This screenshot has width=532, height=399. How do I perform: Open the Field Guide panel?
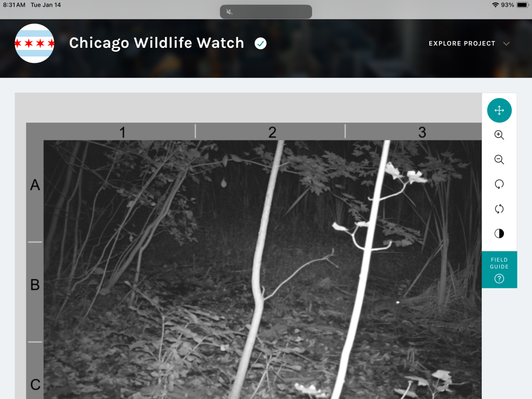coord(499,269)
